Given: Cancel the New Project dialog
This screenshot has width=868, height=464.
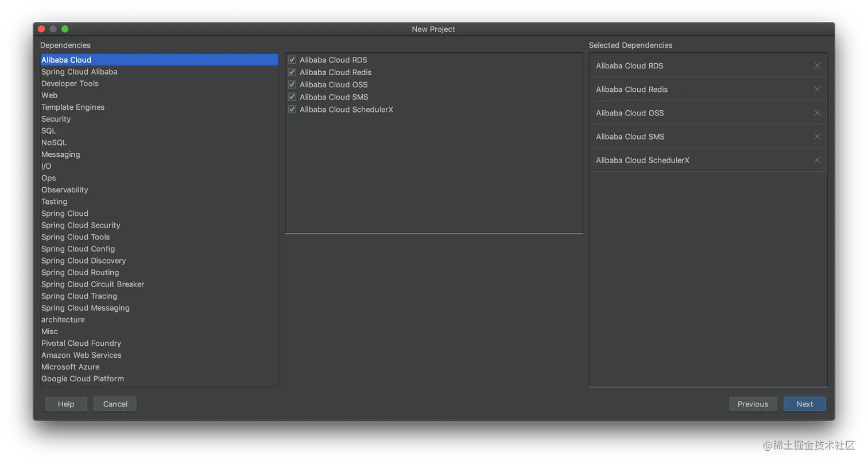Looking at the screenshot, I should 115,404.
